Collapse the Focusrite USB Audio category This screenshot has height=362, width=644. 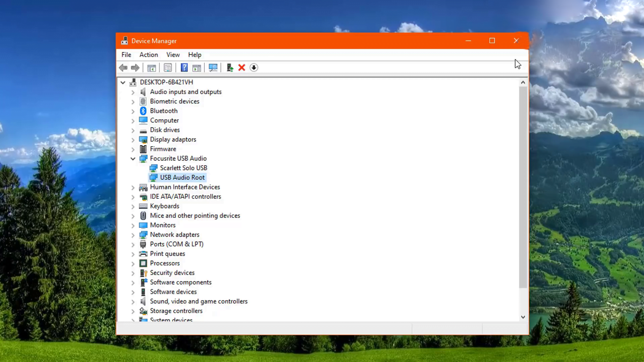[x=133, y=159]
